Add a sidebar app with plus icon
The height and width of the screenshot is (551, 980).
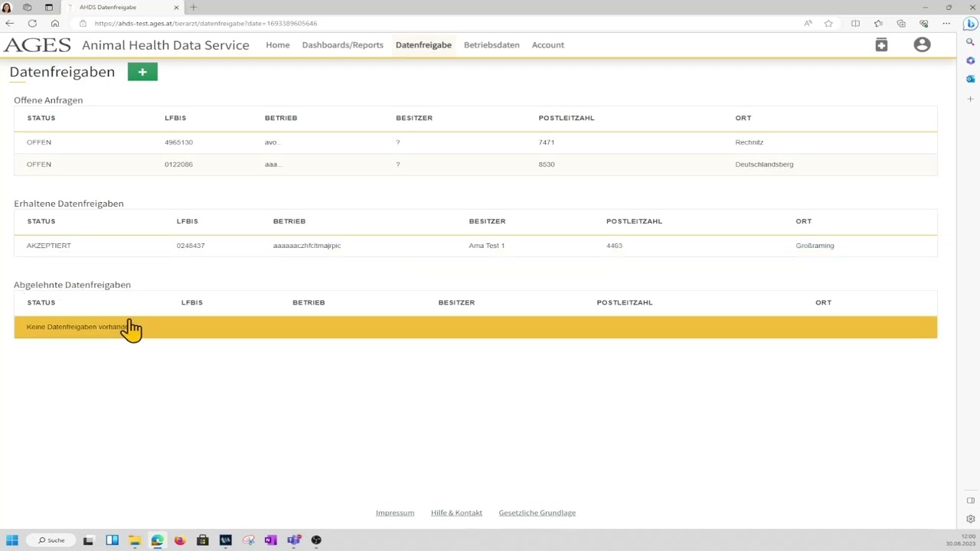pyautogui.click(x=970, y=99)
